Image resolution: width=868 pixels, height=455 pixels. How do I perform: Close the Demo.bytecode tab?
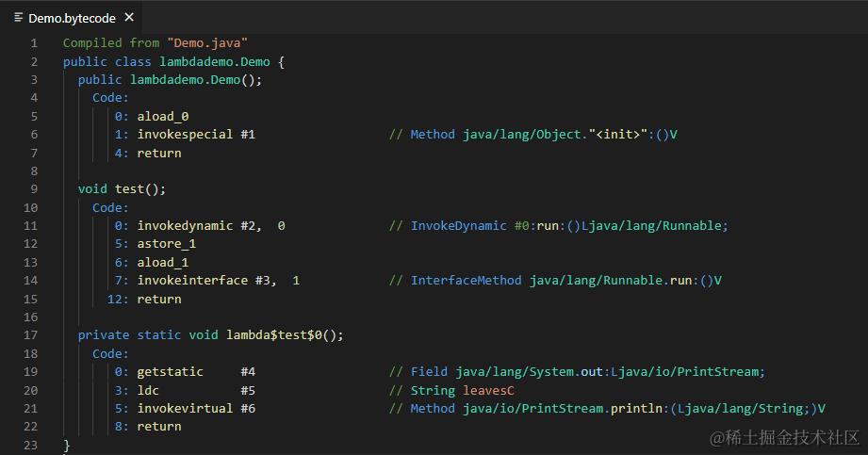click(x=129, y=18)
